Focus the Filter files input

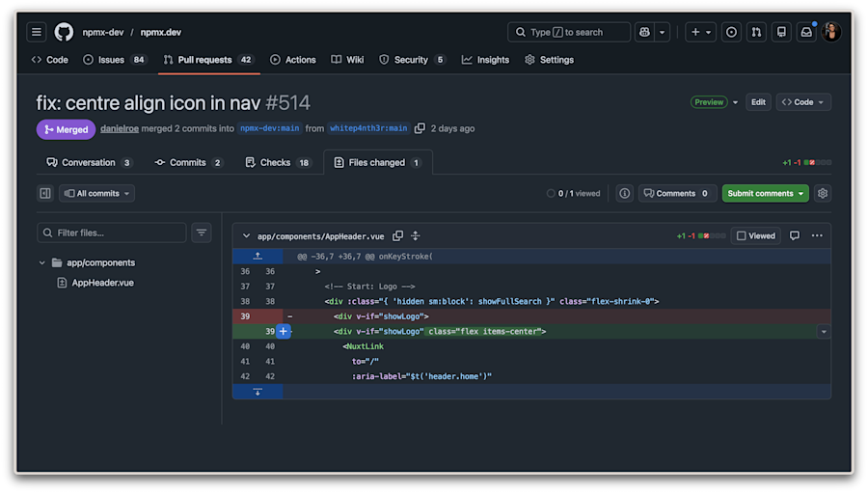click(x=112, y=233)
